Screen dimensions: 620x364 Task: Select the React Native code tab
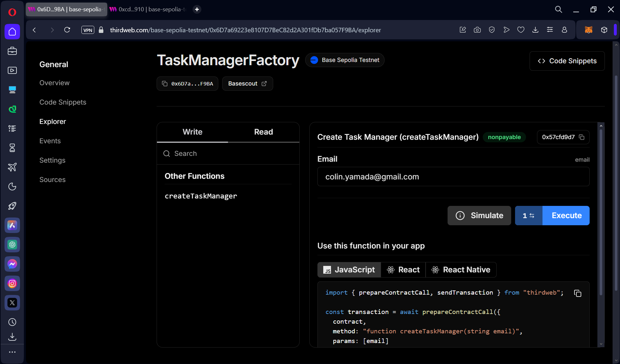coord(461,270)
